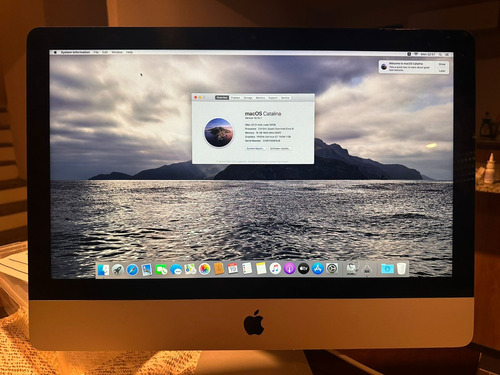Click the Processor info line
Viewport: 500px width, 375px height.
click(x=269, y=129)
